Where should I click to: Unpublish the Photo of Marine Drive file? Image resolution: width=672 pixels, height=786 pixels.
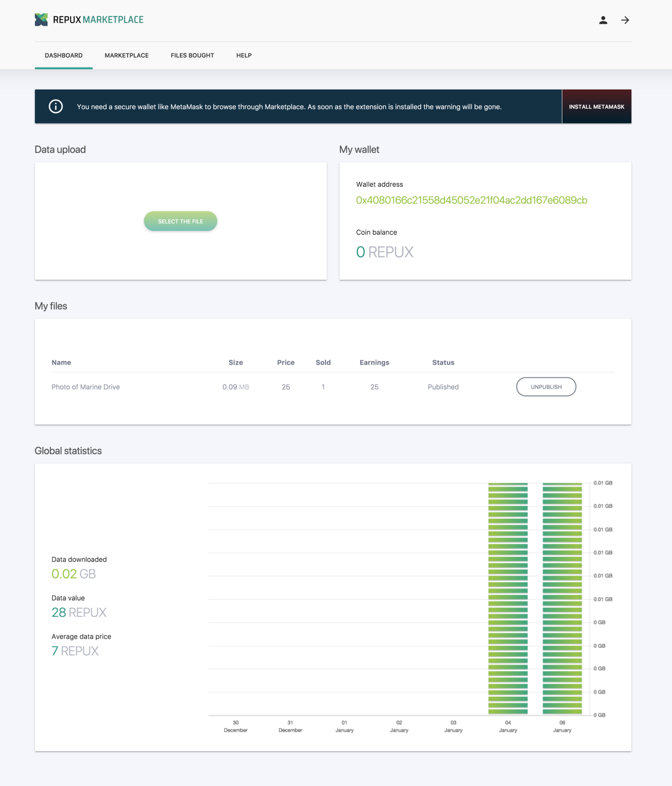546,387
